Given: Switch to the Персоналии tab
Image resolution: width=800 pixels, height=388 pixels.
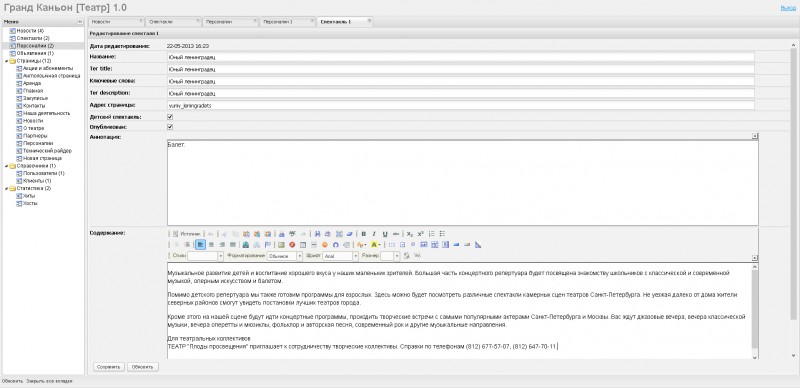Looking at the screenshot, I should click(231, 21).
